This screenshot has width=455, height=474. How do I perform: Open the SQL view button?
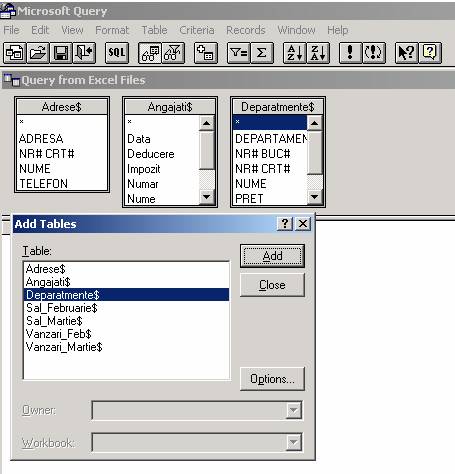coord(117,53)
